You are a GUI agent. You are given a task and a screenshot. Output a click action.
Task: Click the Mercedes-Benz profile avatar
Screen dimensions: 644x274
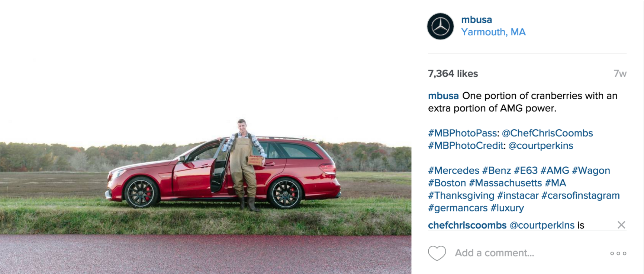pos(440,26)
